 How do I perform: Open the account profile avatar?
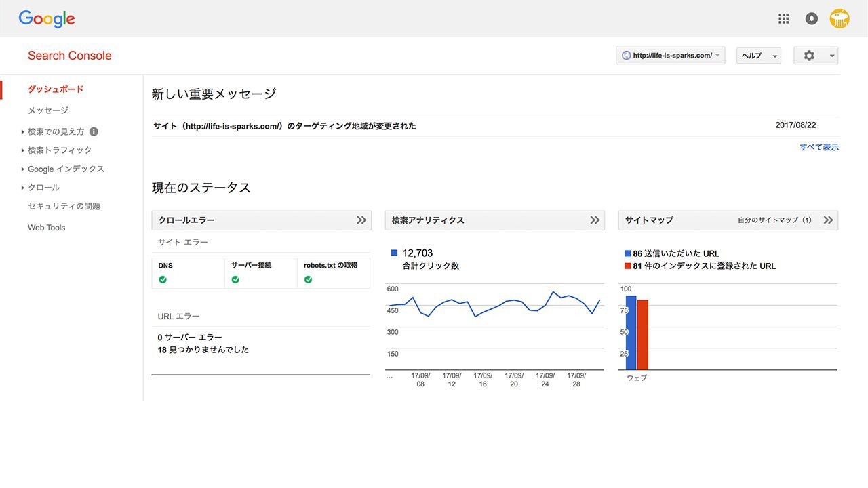[x=840, y=19]
